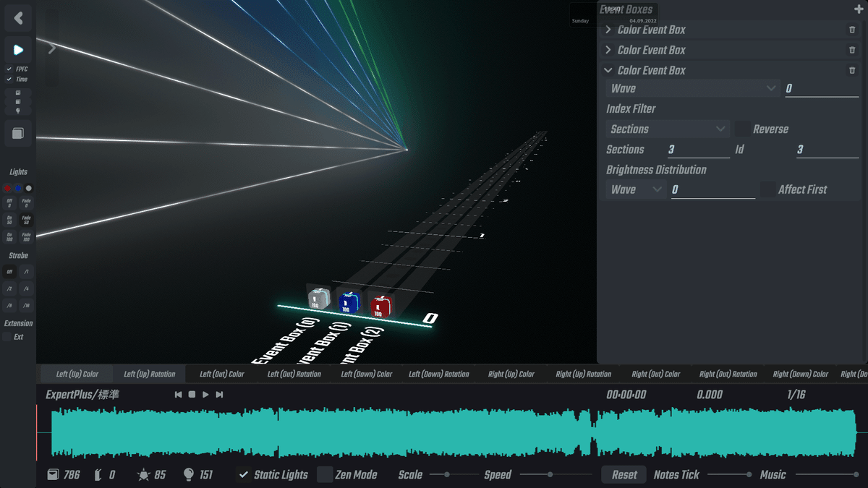Set strobe to /8
This screenshot has height=488, width=868.
9,305
